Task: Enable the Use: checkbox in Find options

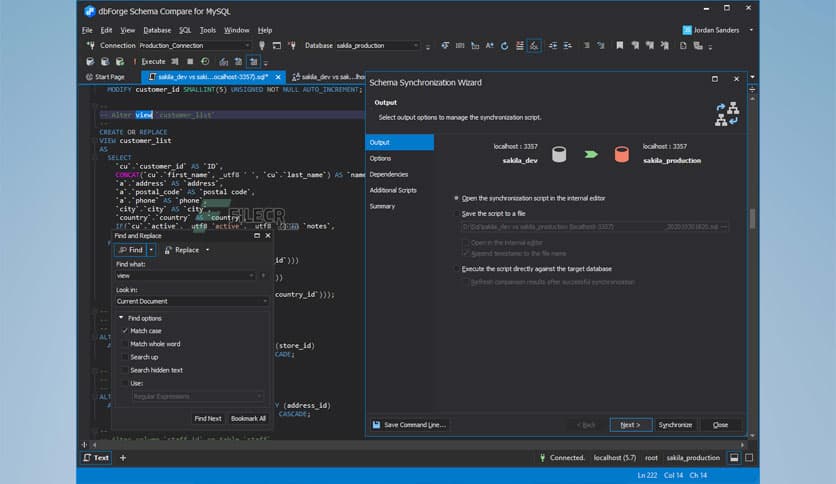Action: click(x=125, y=383)
